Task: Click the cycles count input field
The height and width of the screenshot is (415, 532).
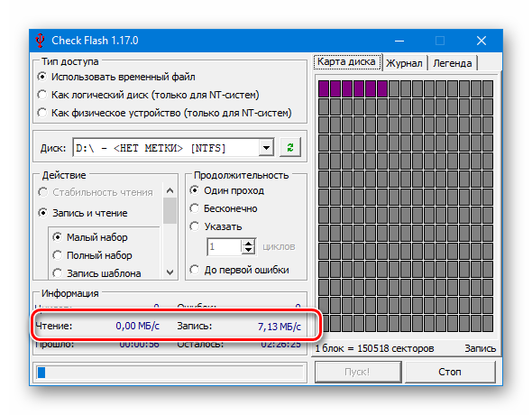Action: 225,246
